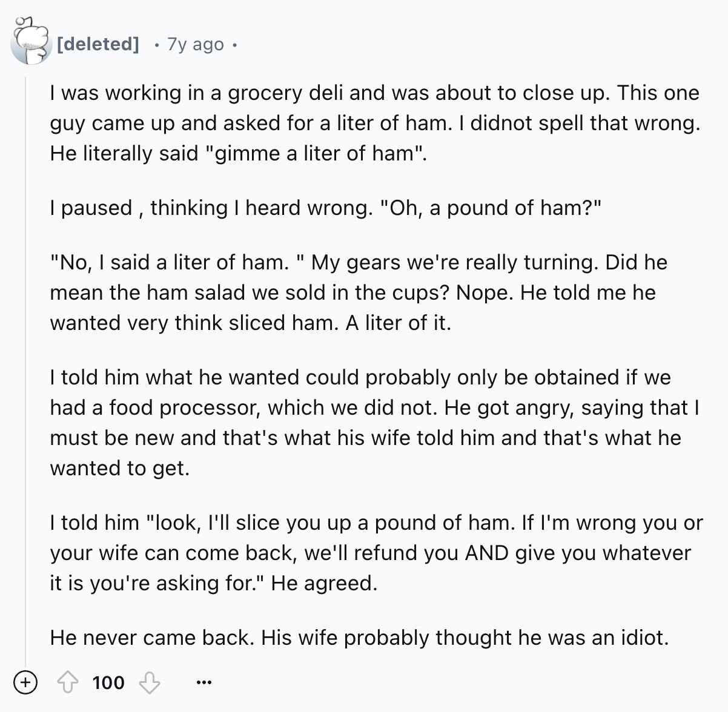Select the 100 vote count number

[108, 683]
